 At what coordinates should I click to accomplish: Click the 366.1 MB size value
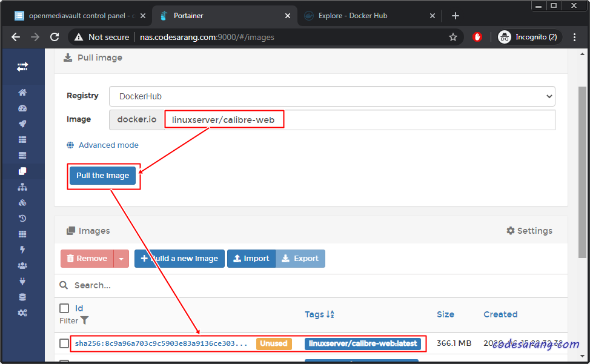[x=454, y=343]
